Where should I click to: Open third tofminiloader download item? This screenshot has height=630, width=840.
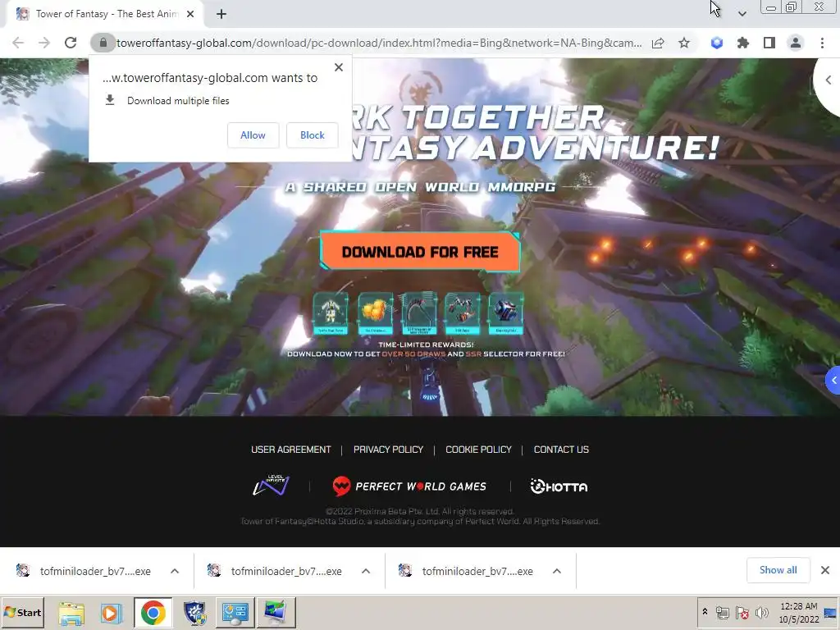tap(467, 571)
